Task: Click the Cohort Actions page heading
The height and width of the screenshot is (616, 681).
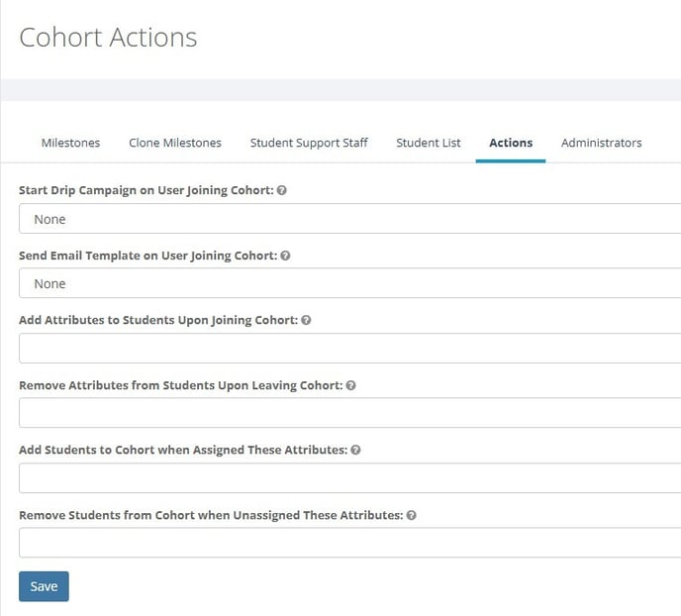Action: [x=109, y=38]
